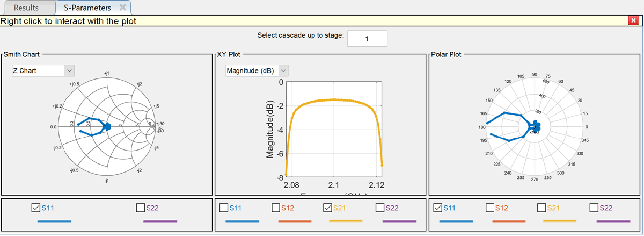This screenshot has width=644, height=236.
Task: Enable S22 checkbox under Smith Chart
Action: (141, 208)
